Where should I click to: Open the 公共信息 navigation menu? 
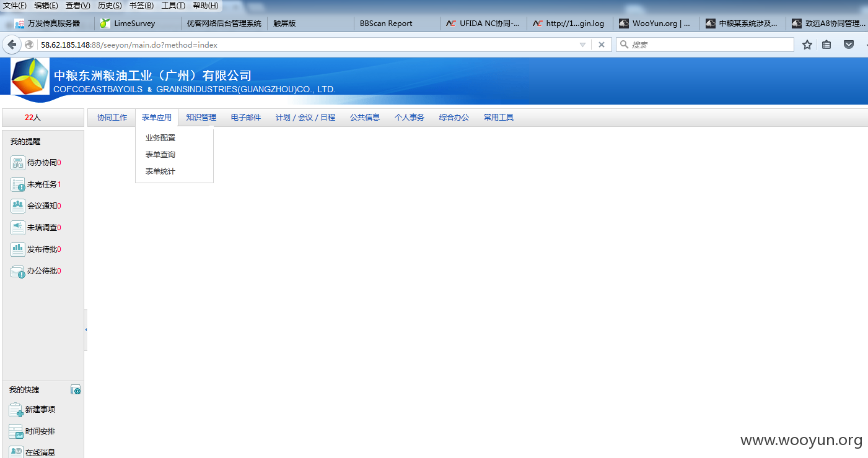pyautogui.click(x=365, y=118)
